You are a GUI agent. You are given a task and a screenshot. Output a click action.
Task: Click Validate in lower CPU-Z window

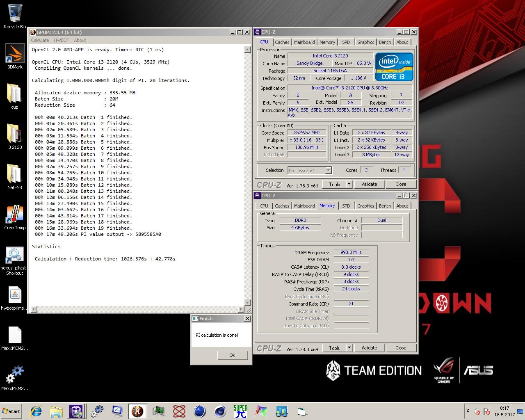coord(369,348)
